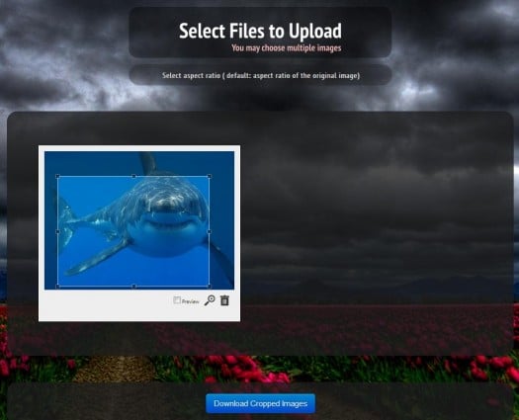Click the bottom-left crop selection handle
Image resolution: width=519 pixels, height=420 pixels.
tap(58, 286)
